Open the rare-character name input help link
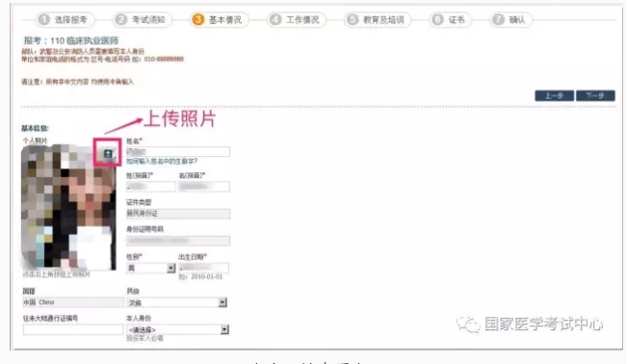The width and height of the screenshot is (627, 364). point(162,161)
